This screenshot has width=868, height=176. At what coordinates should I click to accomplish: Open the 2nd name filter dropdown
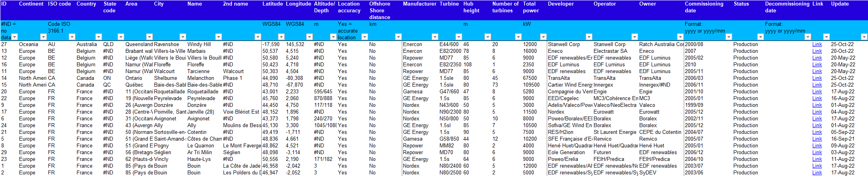258,37
